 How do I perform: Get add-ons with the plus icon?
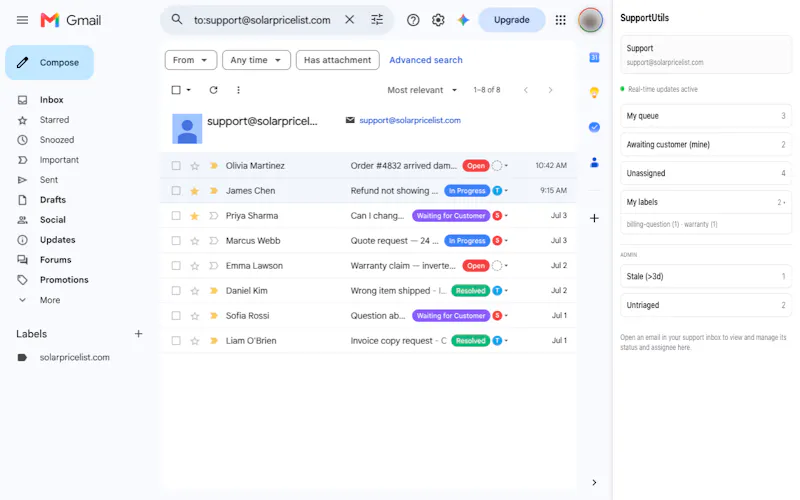(594, 218)
